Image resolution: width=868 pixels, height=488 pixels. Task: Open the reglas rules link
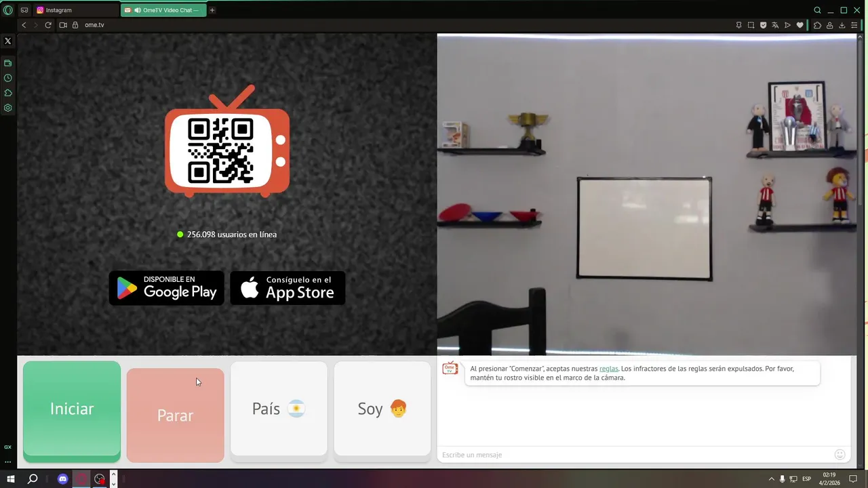click(x=609, y=369)
